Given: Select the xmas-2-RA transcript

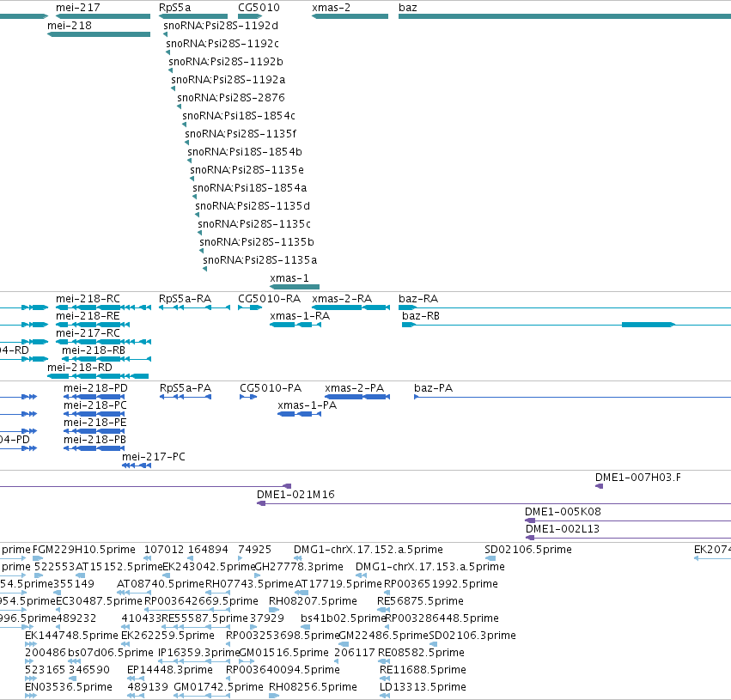Looking at the screenshot, I should pyautogui.click(x=350, y=307).
